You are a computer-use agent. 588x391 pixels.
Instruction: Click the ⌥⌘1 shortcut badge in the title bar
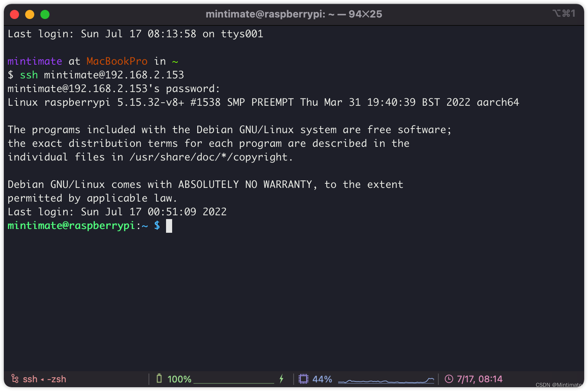(564, 13)
